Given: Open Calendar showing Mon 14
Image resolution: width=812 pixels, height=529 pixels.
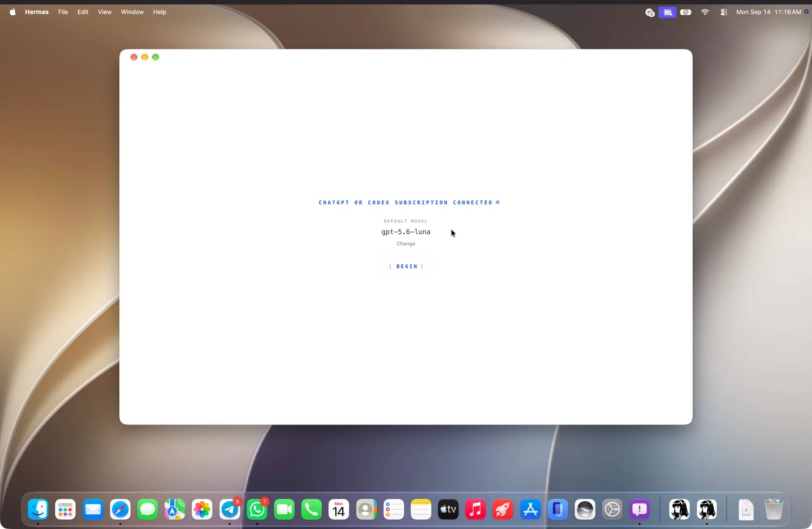Looking at the screenshot, I should click(339, 509).
